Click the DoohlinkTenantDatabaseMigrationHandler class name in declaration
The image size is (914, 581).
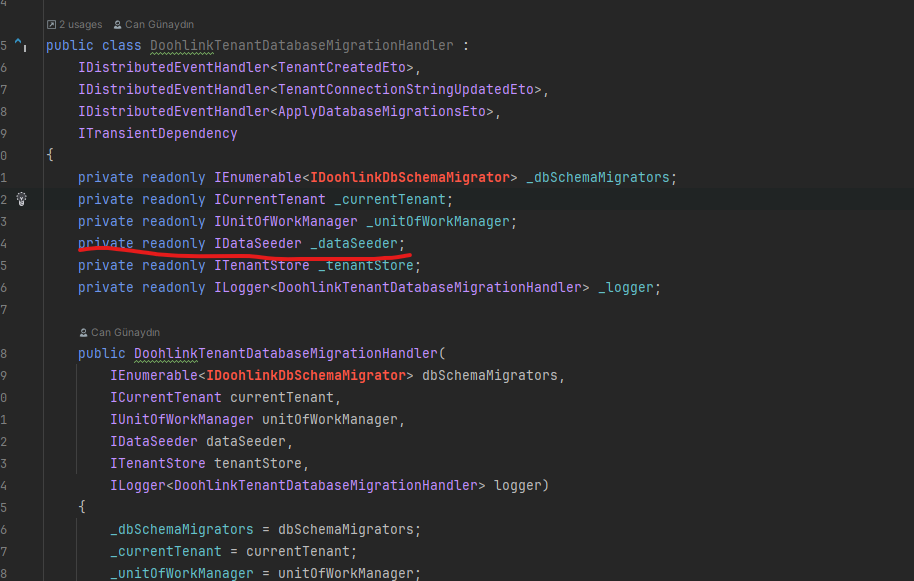tap(301, 46)
